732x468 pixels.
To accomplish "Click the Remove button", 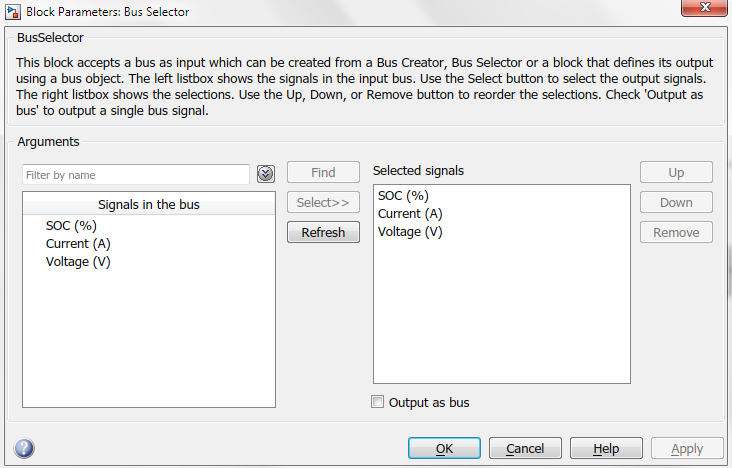I will pos(676,232).
